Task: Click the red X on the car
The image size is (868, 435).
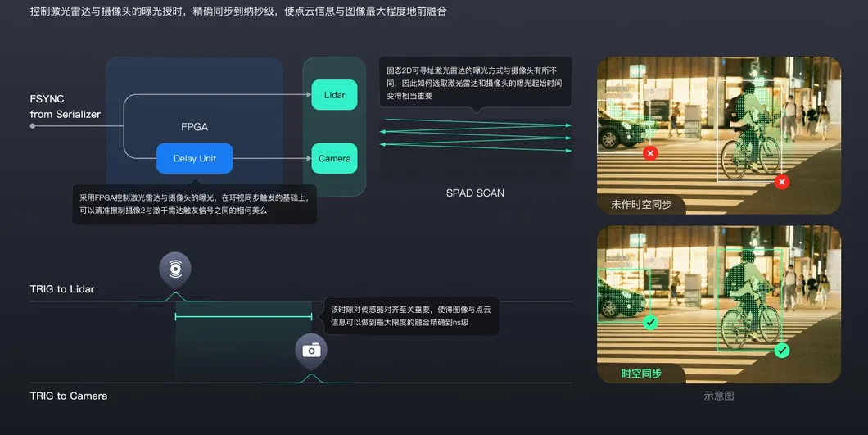Action: click(x=650, y=153)
